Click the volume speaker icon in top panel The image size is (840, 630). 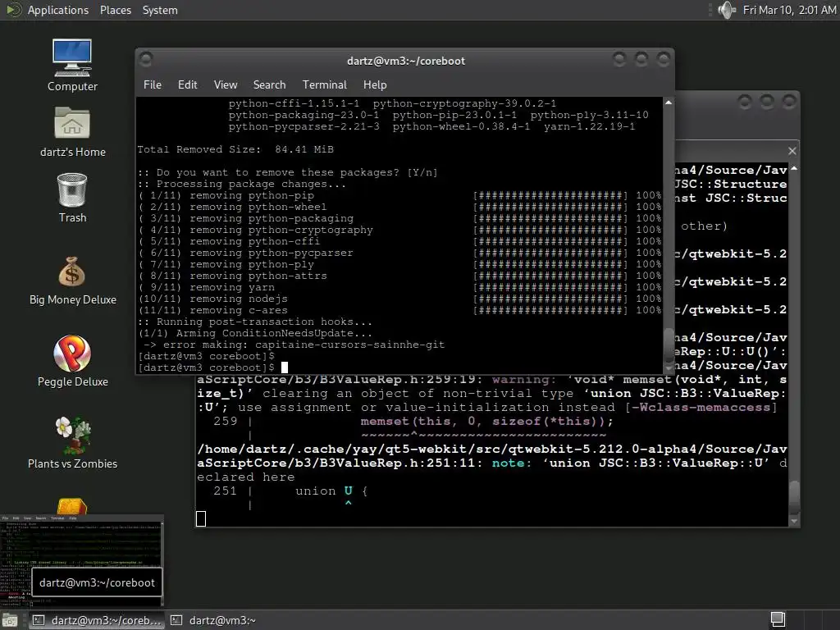coord(727,10)
